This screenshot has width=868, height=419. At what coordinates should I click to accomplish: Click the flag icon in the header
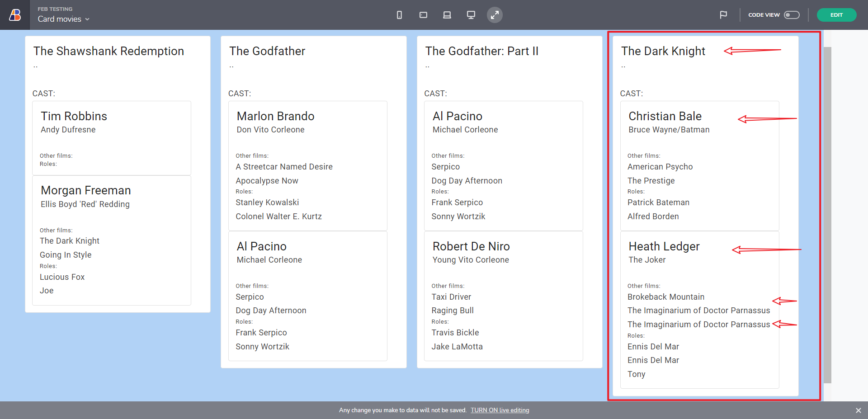723,15
